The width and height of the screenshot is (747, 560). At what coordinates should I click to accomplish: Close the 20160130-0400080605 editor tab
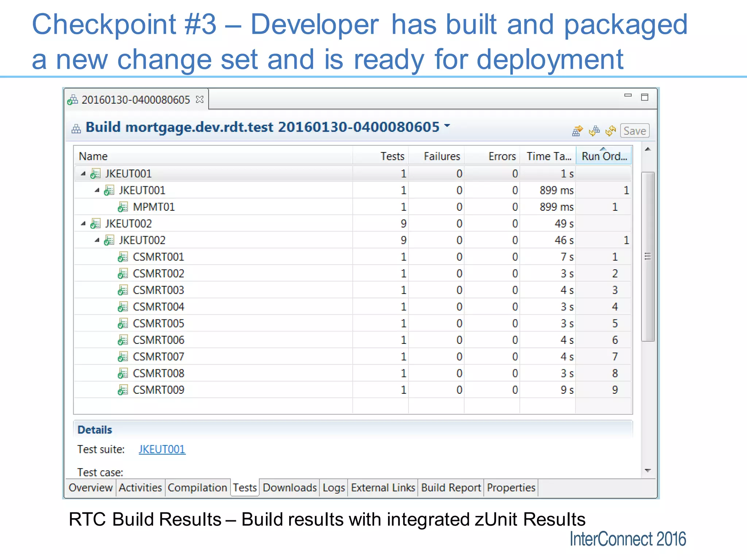coord(200,99)
